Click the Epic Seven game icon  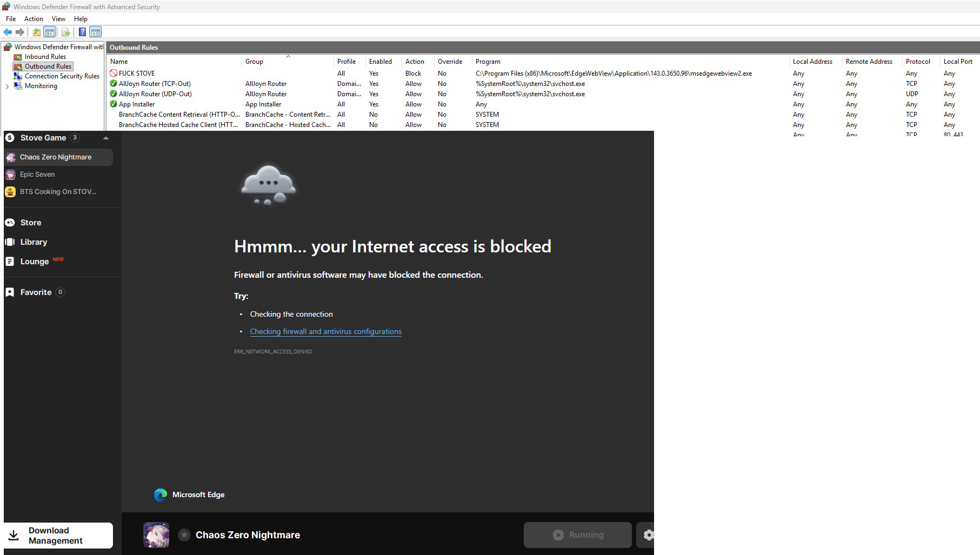[x=10, y=175]
